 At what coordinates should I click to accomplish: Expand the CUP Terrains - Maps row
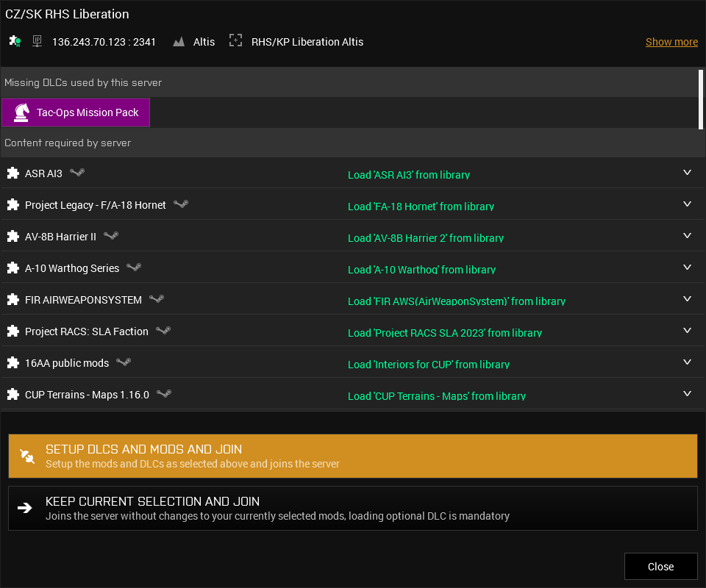pyautogui.click(x=687, y=393)
